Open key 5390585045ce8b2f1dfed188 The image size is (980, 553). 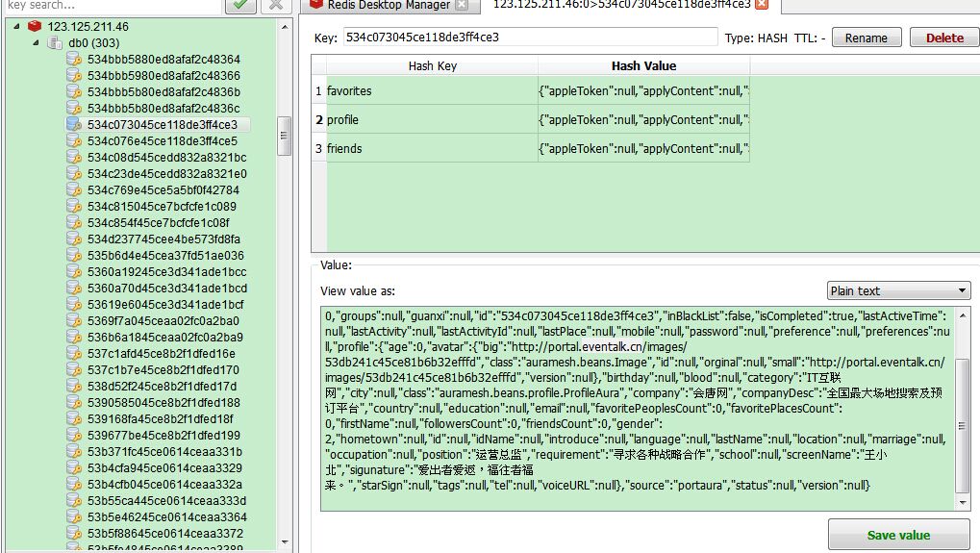[x=163, y=402]
